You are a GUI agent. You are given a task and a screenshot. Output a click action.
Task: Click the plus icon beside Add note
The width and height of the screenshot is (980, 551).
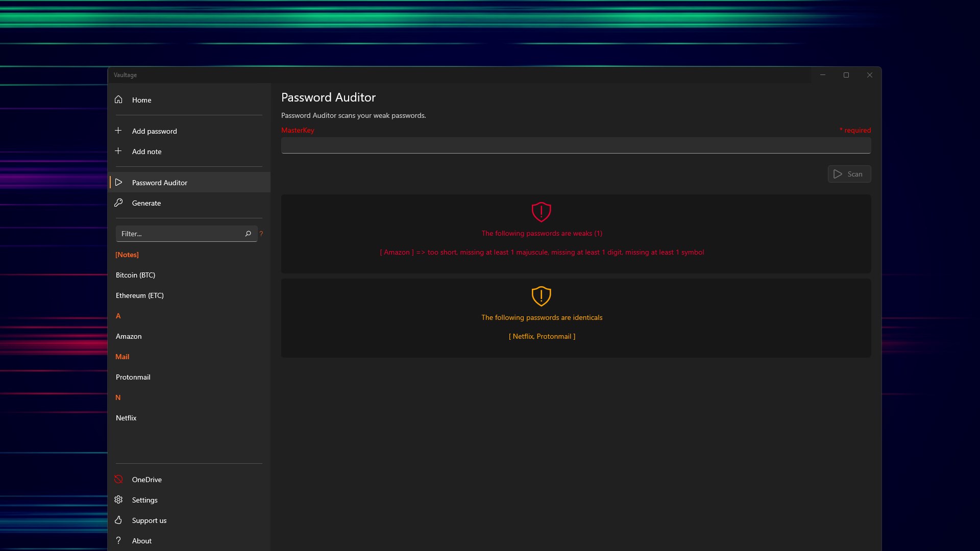pyautogui.click(x=118, y=151)
